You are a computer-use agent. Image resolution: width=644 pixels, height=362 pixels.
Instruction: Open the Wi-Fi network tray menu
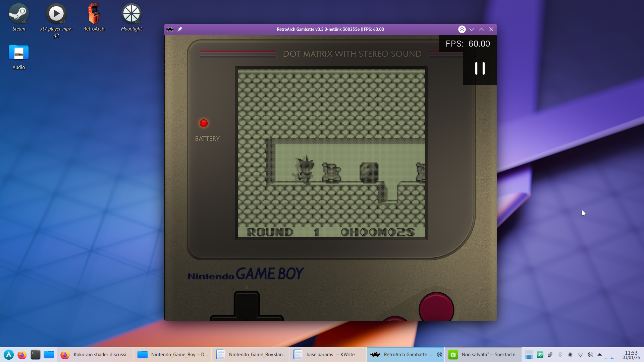(x=580, y=355)
